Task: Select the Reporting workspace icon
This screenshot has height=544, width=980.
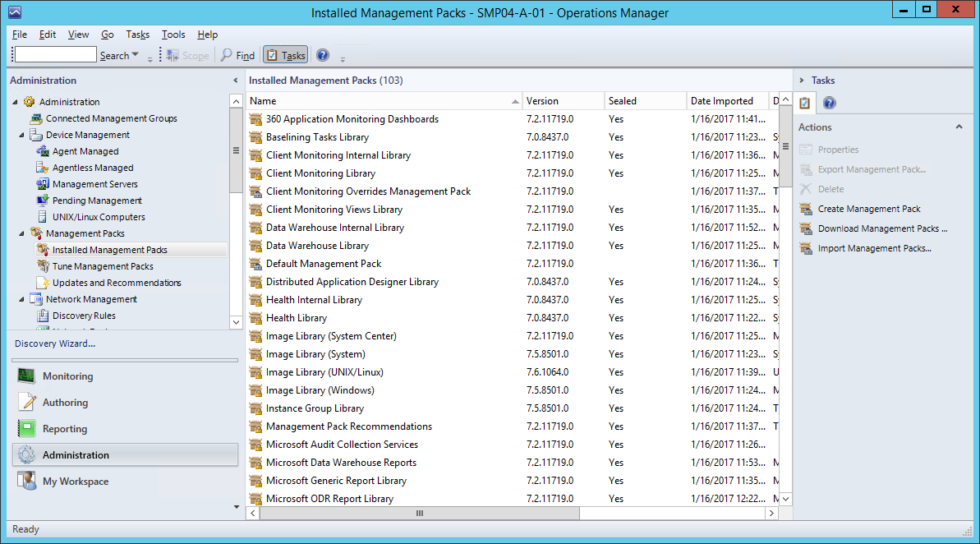Action: point(28,429)
